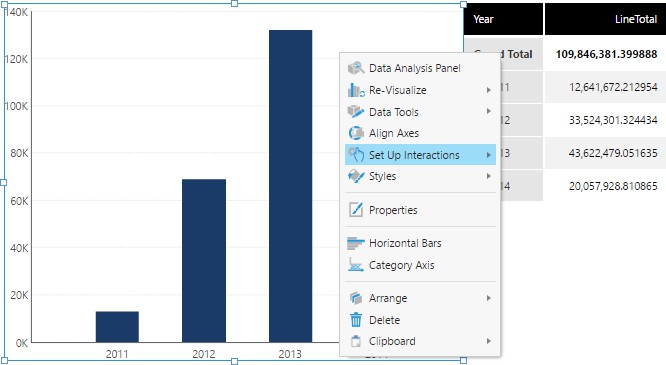
Task: Click the 60K y-axis label
Action: (19, 201)
